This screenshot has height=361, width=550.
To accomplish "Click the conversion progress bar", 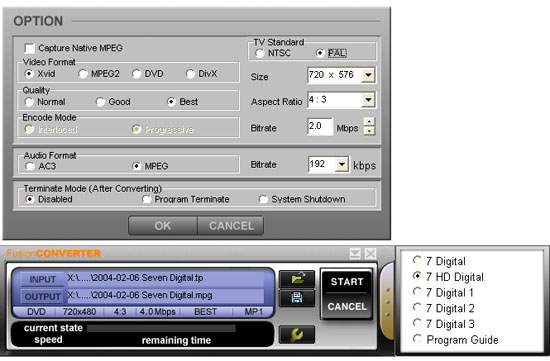I will pos(161,328).
